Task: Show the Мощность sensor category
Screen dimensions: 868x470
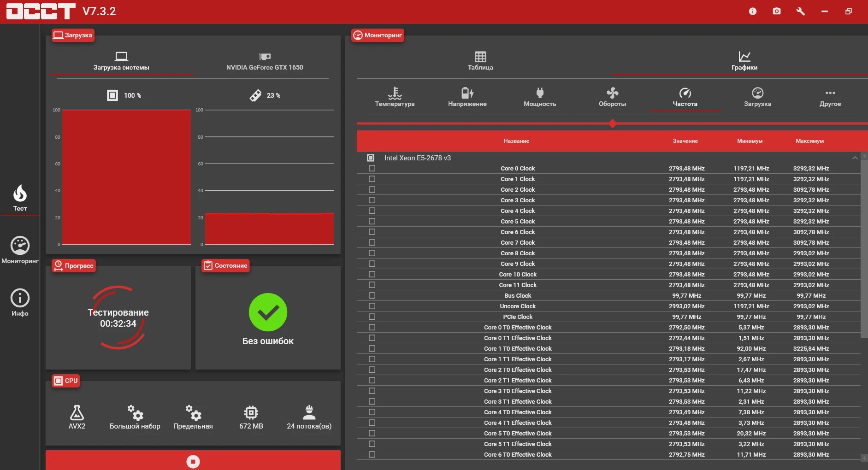Action: [540, 97]
